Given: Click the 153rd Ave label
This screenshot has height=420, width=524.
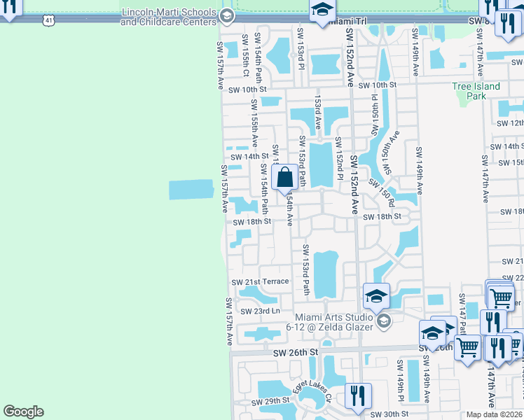Looking at the screenshot, I should coord(317,112).
